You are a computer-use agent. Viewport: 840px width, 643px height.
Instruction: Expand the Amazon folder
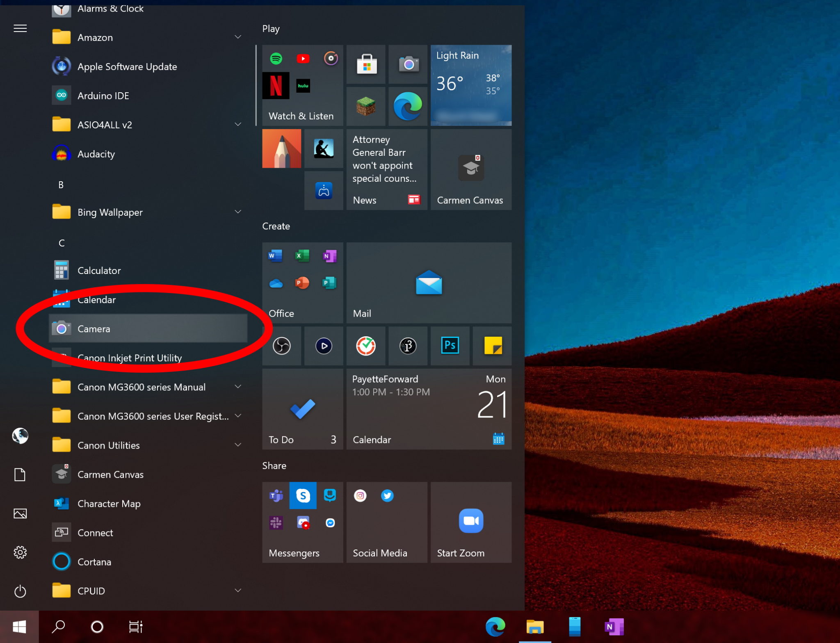(238, 36)
